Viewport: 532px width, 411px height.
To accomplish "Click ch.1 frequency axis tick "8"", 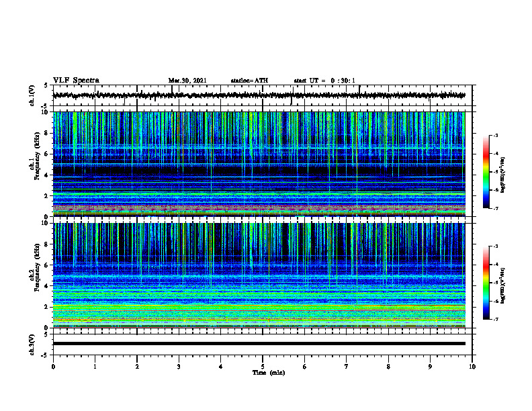I will click(x=47, y=133).
